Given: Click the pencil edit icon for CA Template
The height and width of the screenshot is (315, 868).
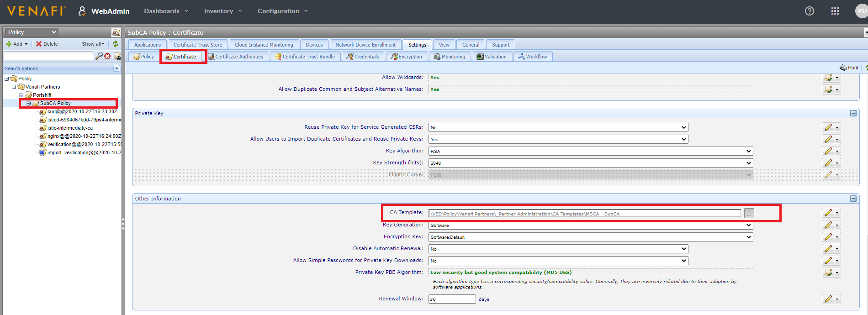Looking at the screenshot, I should tap(828, 213).
